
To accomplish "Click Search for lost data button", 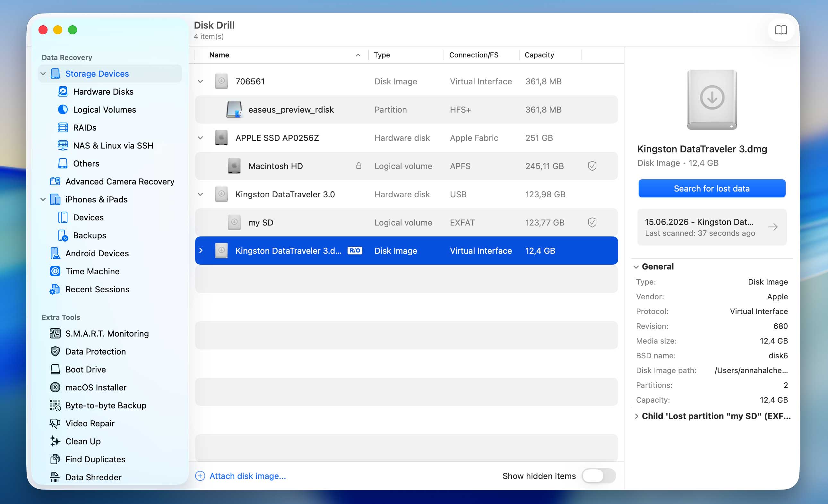I will tap(712, 189).
